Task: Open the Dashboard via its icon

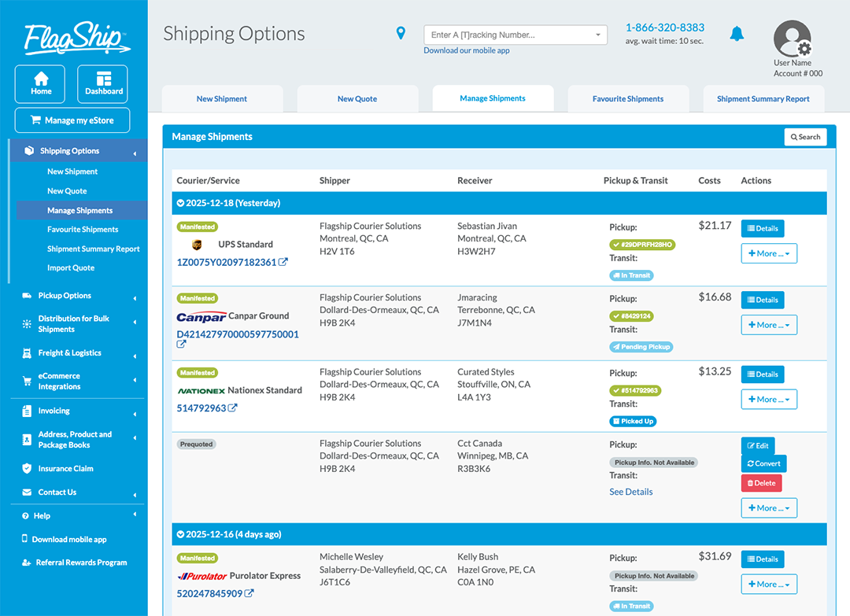Action: pyautogui.click(x=102, y=83)
